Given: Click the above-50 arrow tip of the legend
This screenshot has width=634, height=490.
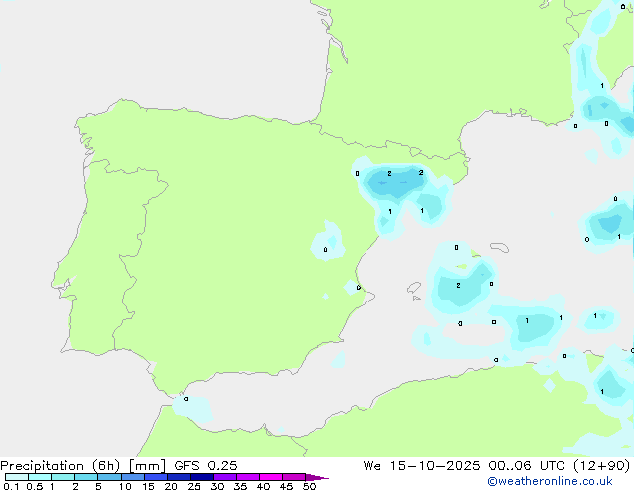Looking at the screenshot, I should [x=317, y=477].
